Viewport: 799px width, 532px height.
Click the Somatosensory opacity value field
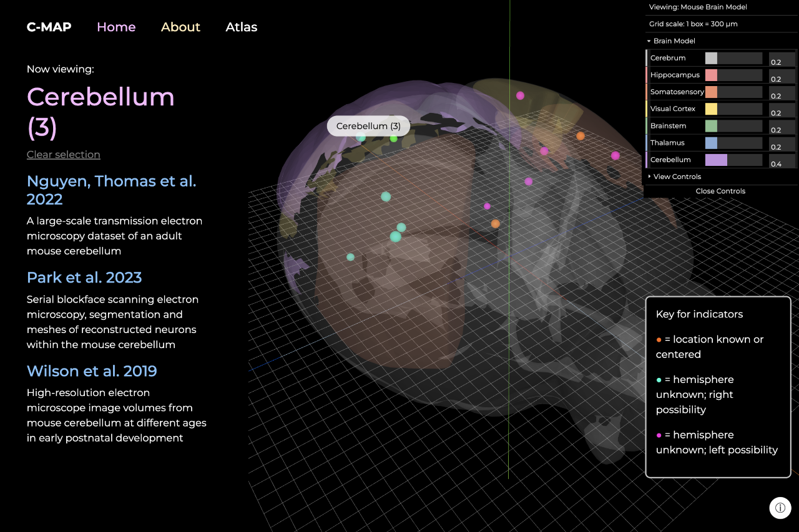[782, 92]
